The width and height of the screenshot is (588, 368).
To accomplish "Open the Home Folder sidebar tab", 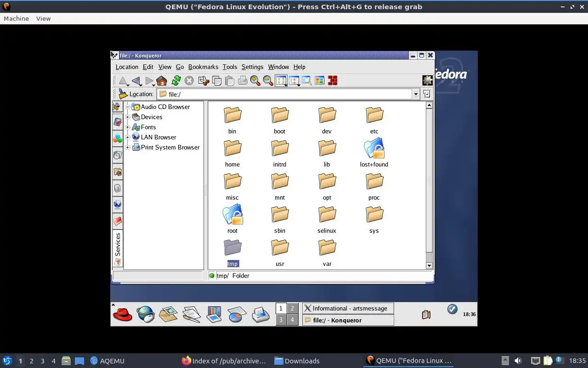I will click(118, 172).
